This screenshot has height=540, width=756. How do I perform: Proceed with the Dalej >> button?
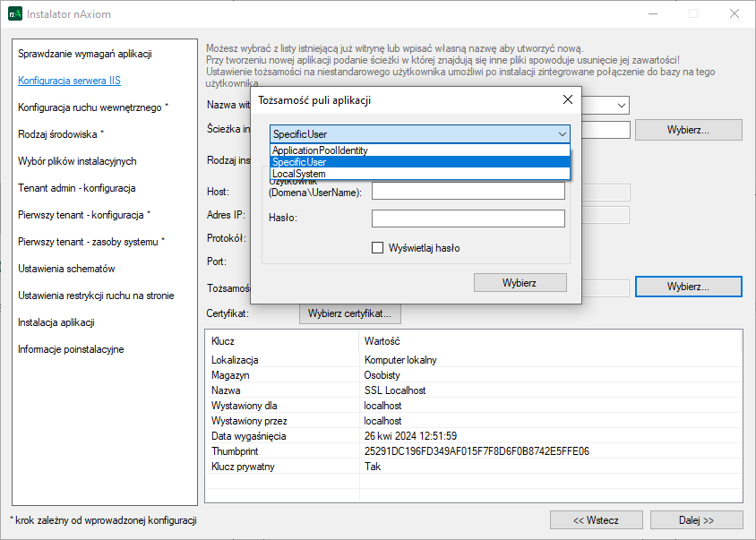[x=697, y=520]
